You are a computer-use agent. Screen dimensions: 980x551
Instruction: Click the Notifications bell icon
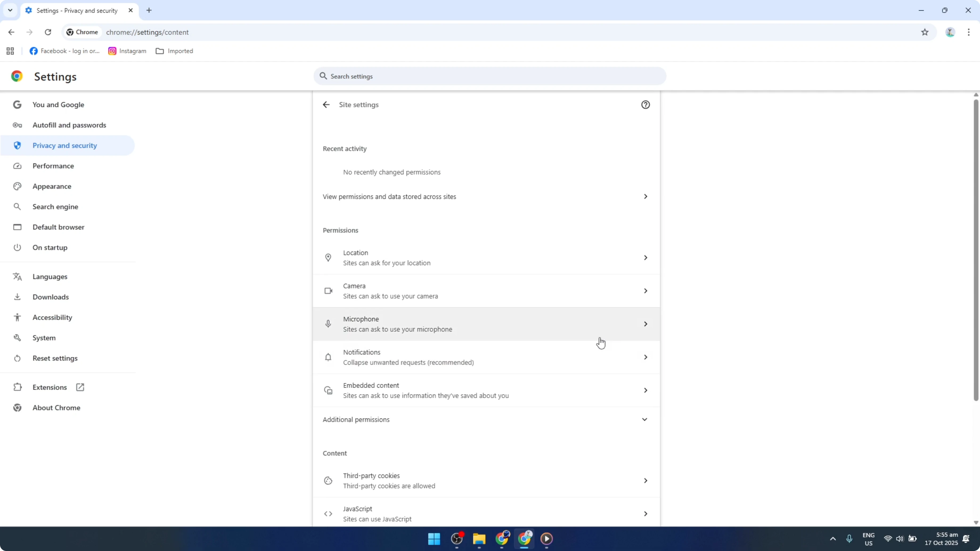click(x=328, y=357)
